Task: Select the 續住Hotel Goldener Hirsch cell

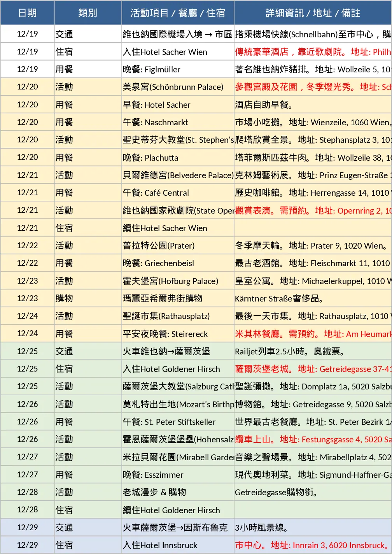Action: click(178, 510)
